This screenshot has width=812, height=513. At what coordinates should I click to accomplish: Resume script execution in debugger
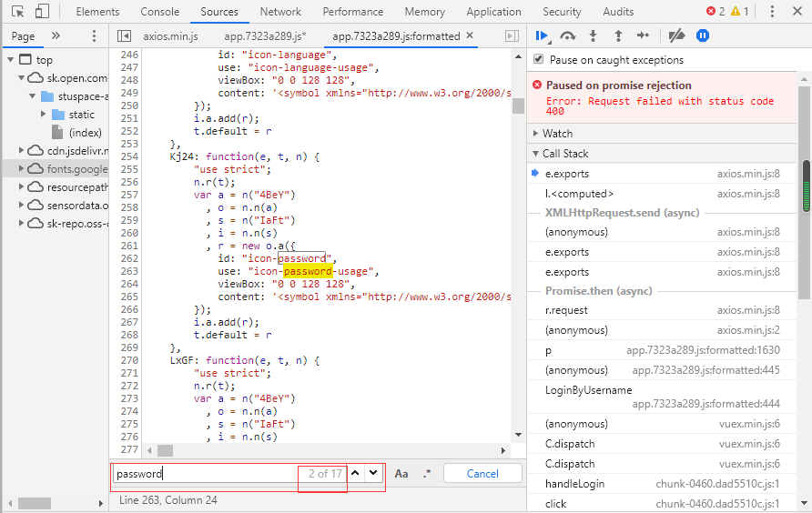point(541,35)
